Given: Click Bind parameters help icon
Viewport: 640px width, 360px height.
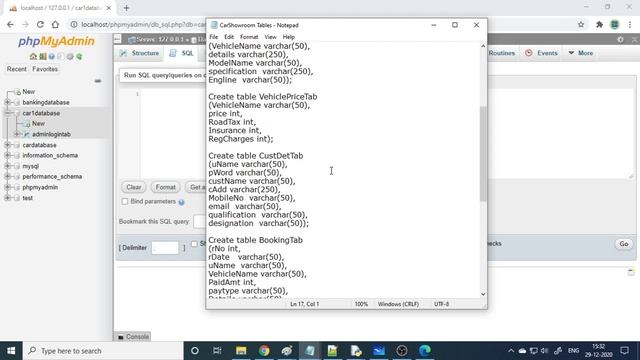Looking at the screenshot, I should [x=182, y=202].
